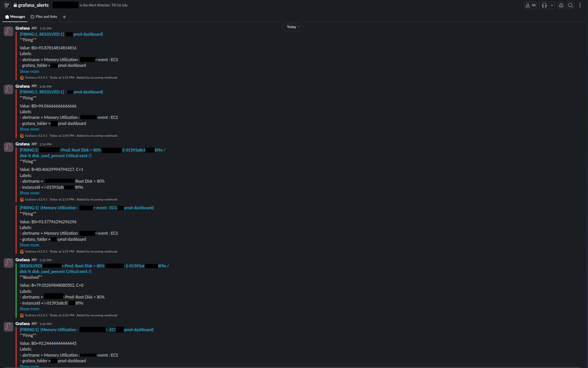This screenshot has height=368, width=588.
Task: Click 'Today at 2:21 PM' footer timestamp
Action: tap(62, 251)
